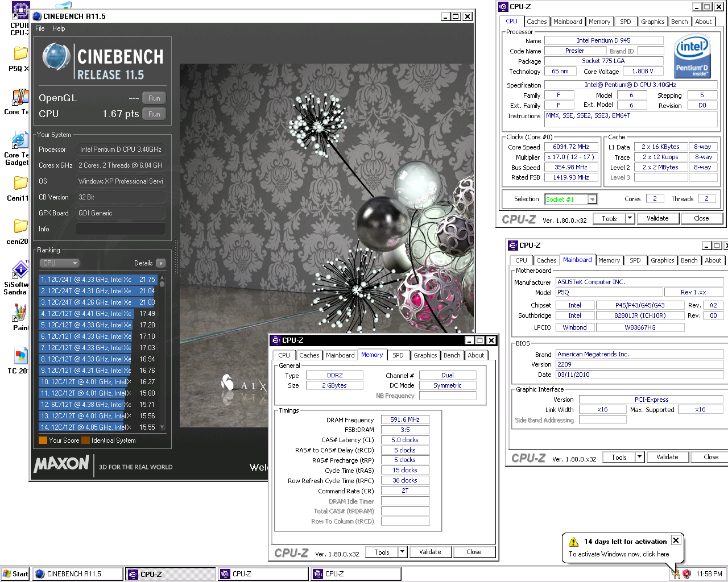The width and height of the screenshot is (728, 582).
Task: Open the CPU-Z desktop shortcut icon
Action: 20,11
